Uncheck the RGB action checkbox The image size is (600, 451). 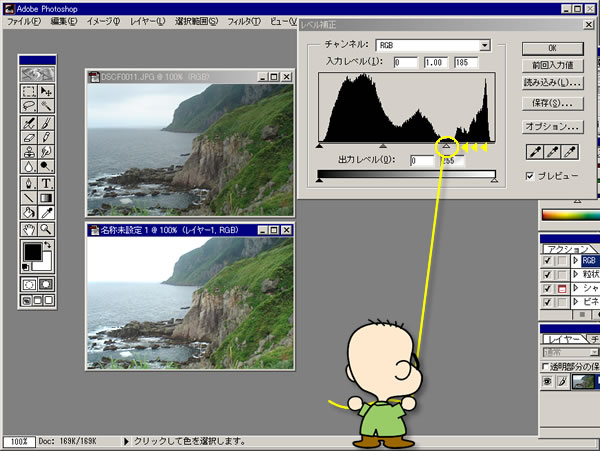[546, 261]
